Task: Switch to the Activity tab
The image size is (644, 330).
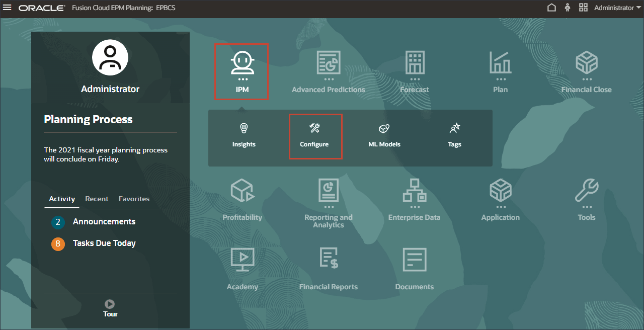Action: (x=62, y=199)
